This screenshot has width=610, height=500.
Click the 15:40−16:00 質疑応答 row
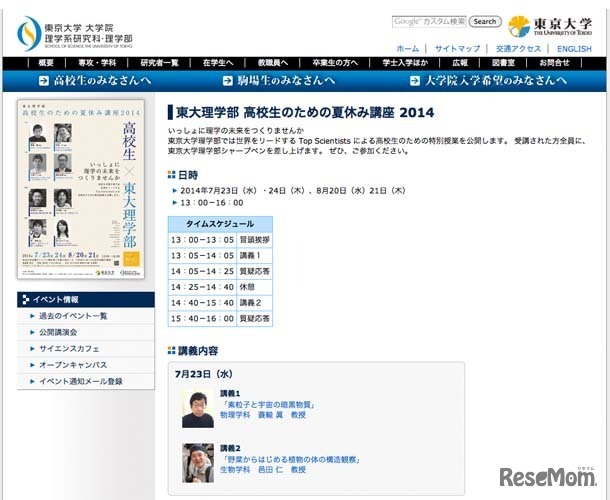point(220,319)
